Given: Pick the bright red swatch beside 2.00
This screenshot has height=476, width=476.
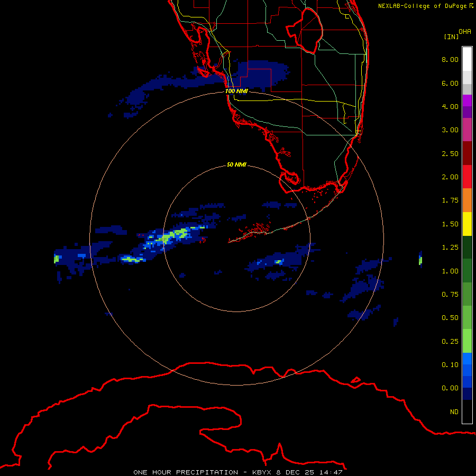Looking at the screenshot, I should (x=467, y=177).
